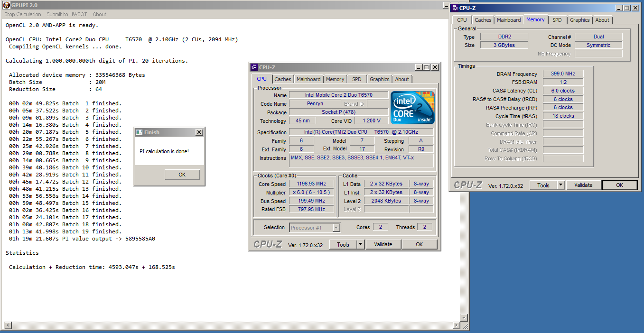Image resolution: width=644 pixels, height=333 pixels.
Task: Click the memory Type field DDR2
Action: coord(504,37)
